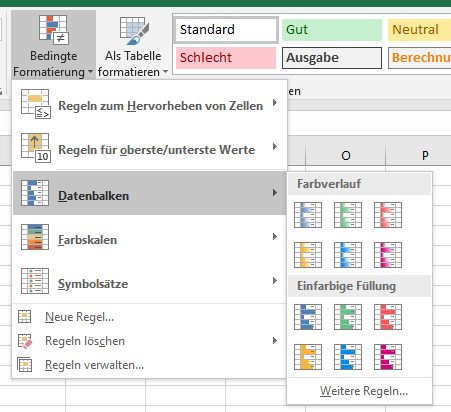The image size is (451, 412).
Task: Open the Als Tabelle formatieren dropdown
Action: 133,45
